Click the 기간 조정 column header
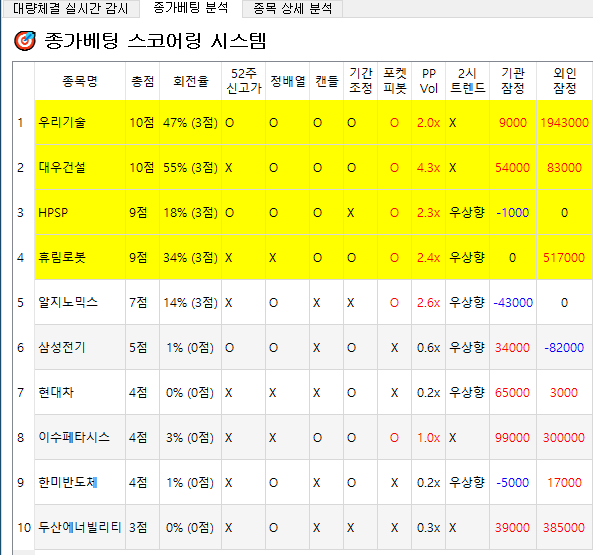The height and width of the screenshot is (555, 593). pos(360,81)
